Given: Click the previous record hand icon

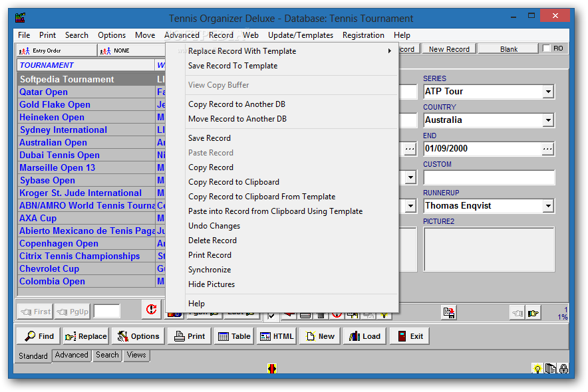Looking at the screenshot, I should pos(517,313).
